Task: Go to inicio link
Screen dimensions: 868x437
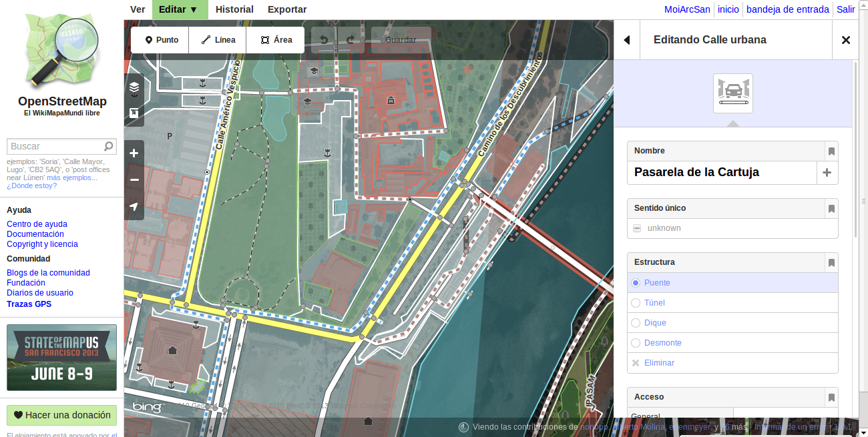Action: (728, 9)
